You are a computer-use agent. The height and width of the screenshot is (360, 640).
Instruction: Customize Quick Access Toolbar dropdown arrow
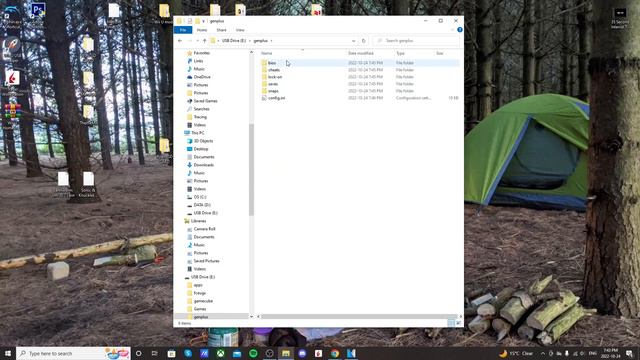coord(203,21)
